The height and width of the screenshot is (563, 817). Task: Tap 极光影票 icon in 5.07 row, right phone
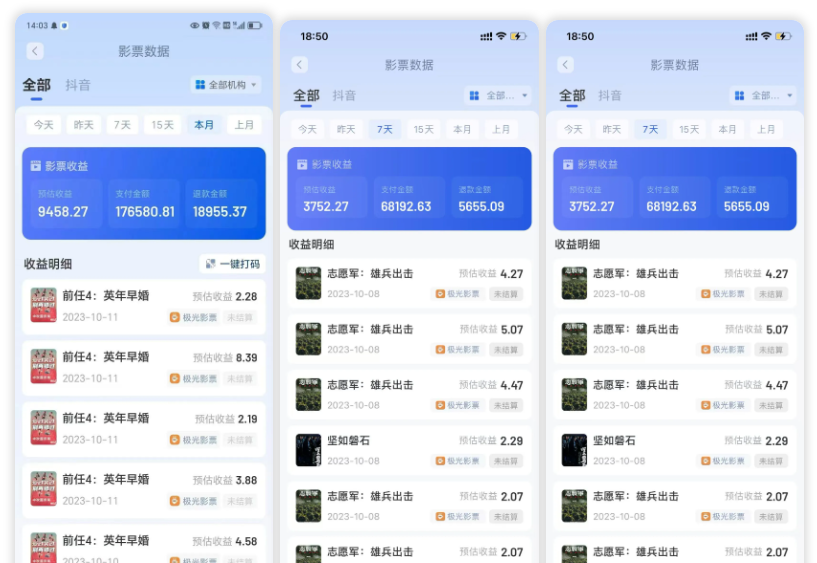coord(705,350)
